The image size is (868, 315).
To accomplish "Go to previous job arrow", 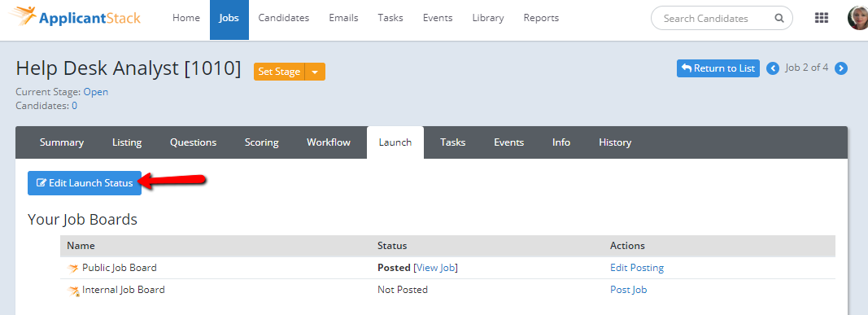I will 773,68.
